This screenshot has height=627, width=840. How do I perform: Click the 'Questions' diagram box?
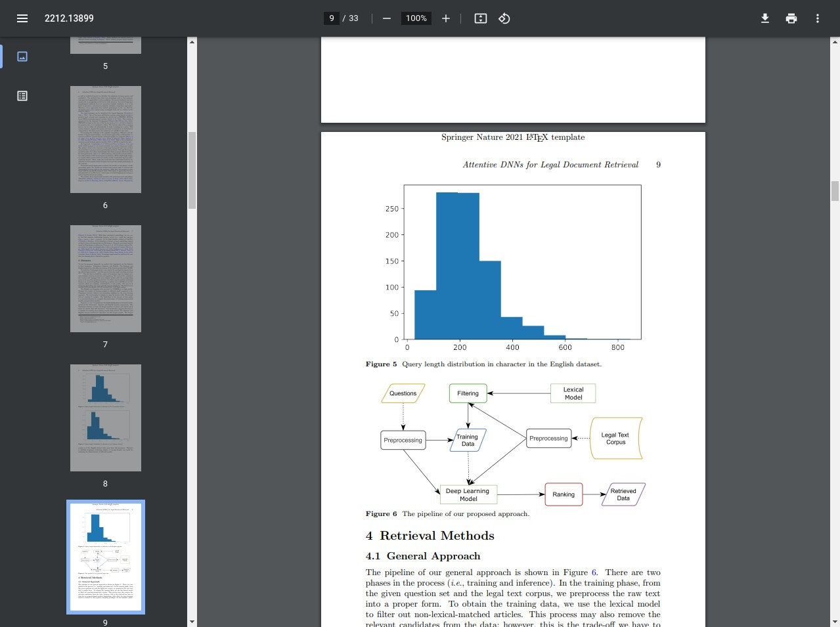click(x=403, y=393)
